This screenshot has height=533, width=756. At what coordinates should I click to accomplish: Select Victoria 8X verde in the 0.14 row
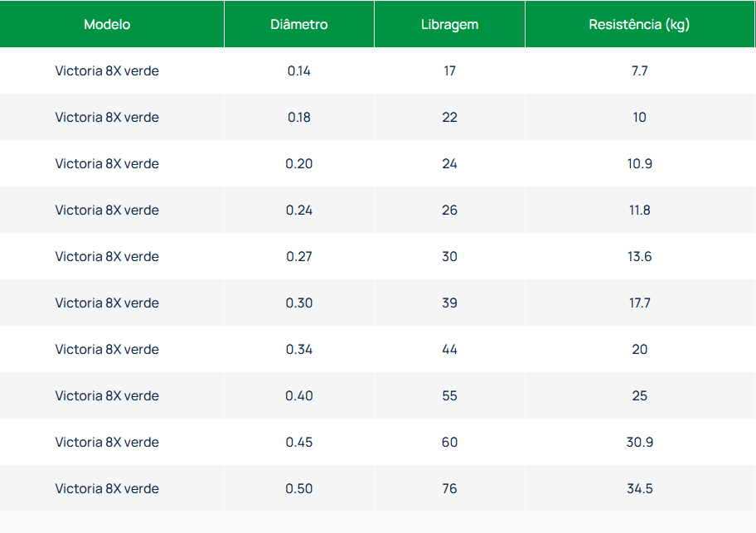point(107,70)
